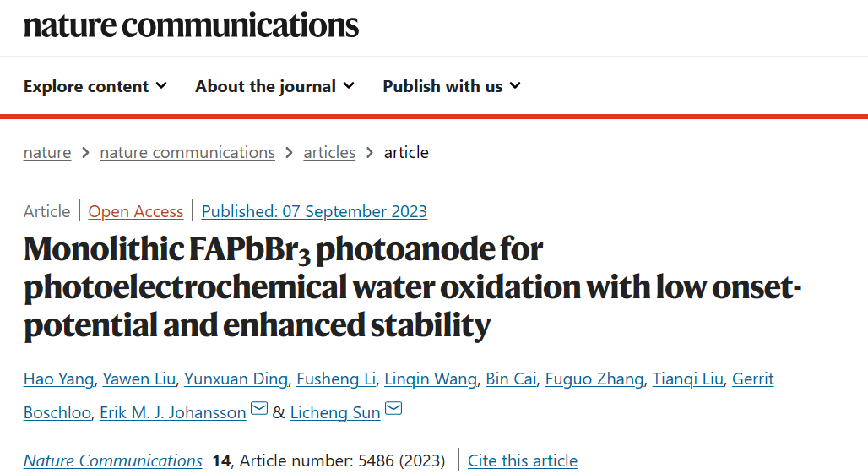
Task: Open the Yunxuan Ding author link
Action: click(x=236, y=379)
